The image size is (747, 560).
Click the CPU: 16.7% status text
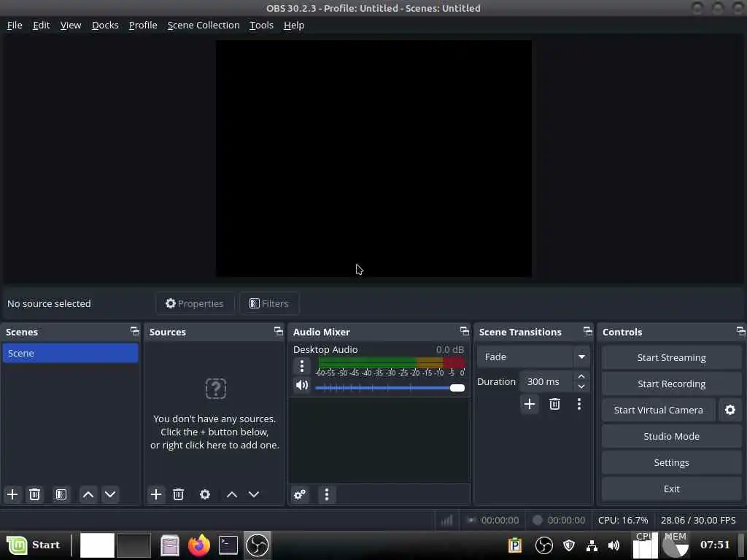623,520
